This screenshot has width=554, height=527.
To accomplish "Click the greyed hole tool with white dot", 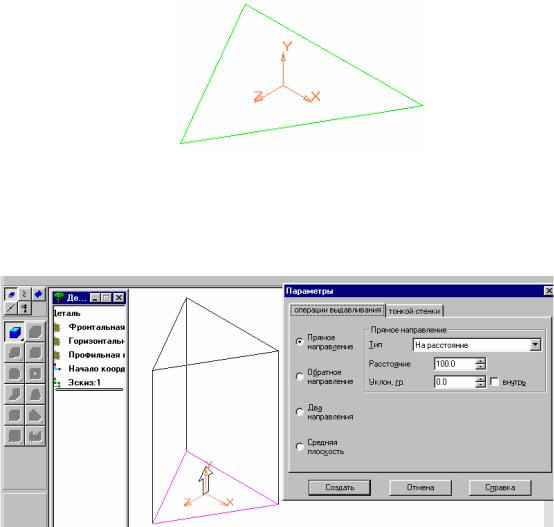I will pyautogui.click(x=35, y=373).
